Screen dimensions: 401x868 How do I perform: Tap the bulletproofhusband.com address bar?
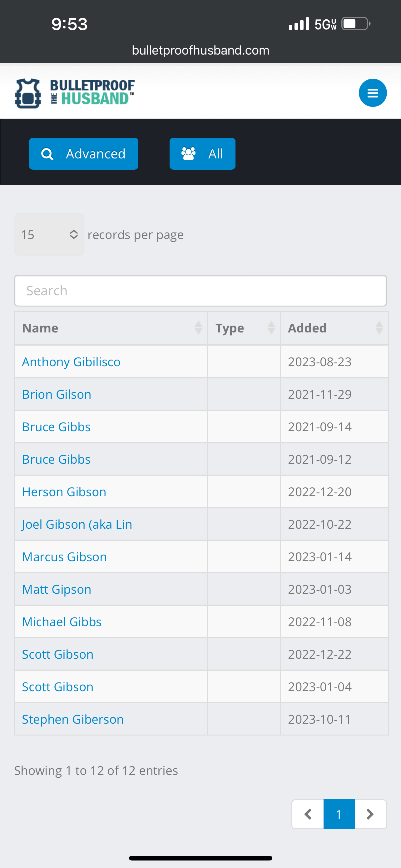[200, 50]
